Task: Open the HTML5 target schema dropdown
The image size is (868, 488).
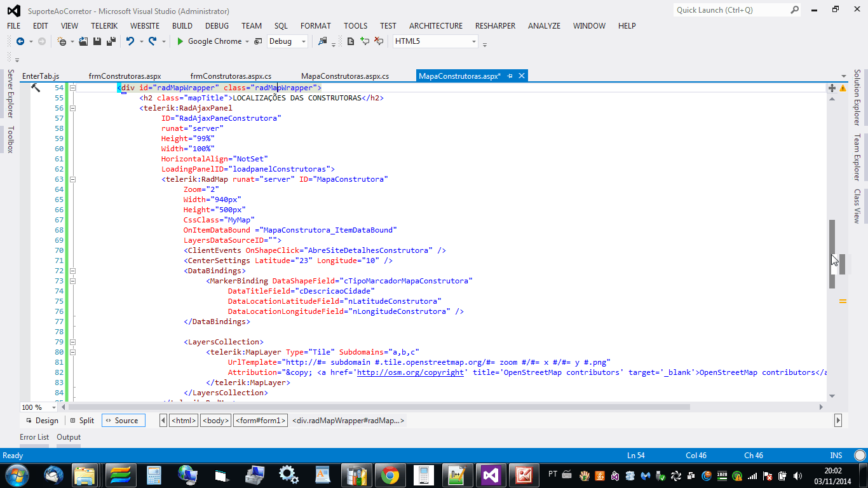Action: pyautogui.click(x=474, y=42)
